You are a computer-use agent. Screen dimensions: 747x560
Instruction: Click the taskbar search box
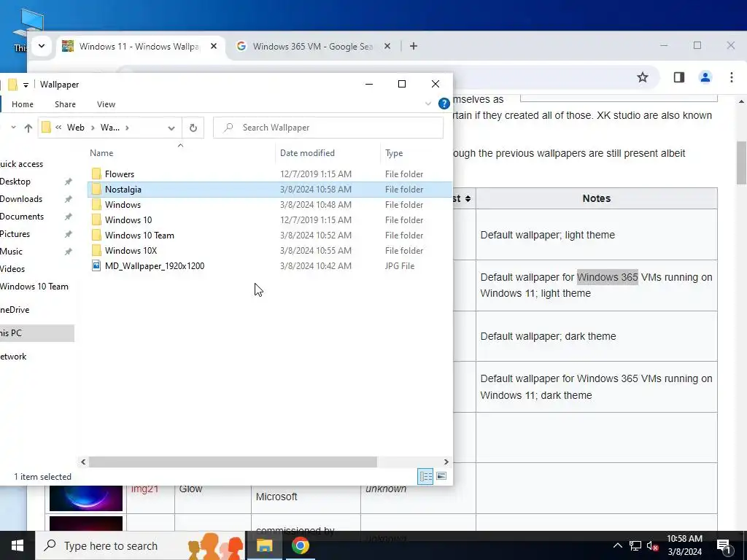141,545
